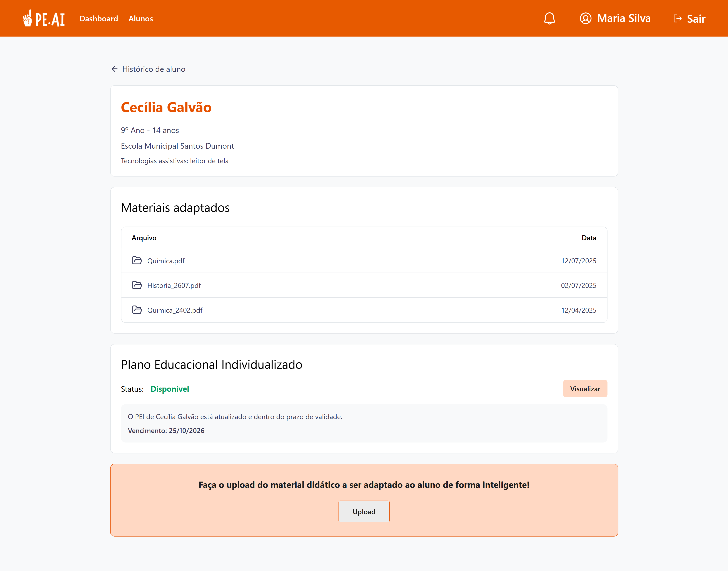Open the Alunos section
This screenshot has width=728, height=571.
141,19
